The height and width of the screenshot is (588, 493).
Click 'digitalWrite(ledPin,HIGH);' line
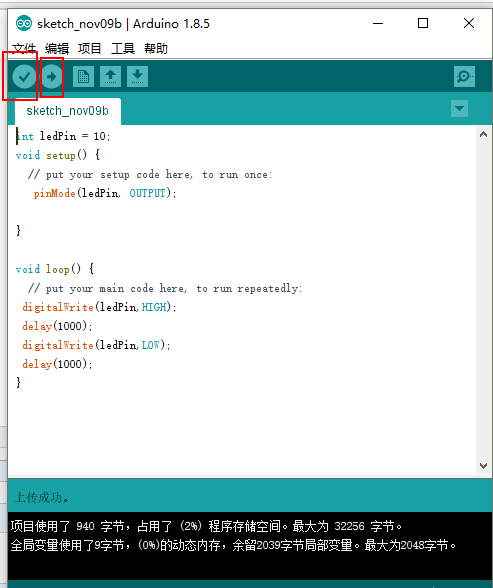pos(99,307)
